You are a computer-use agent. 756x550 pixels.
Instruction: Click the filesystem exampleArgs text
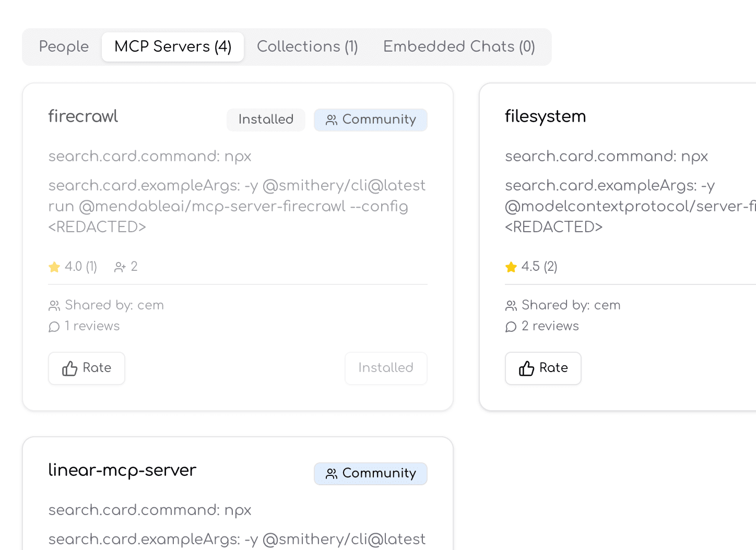pyautogui.click(x=630, y=206)
